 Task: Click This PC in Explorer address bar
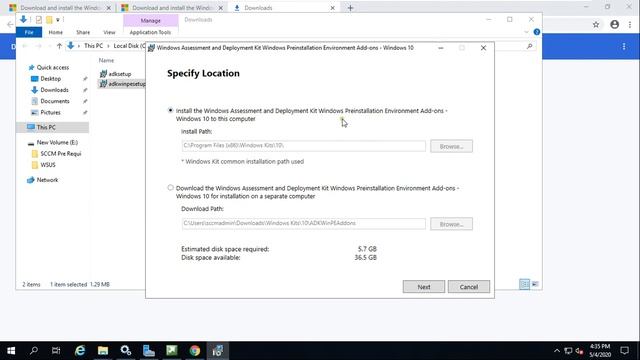coord(93,46)
